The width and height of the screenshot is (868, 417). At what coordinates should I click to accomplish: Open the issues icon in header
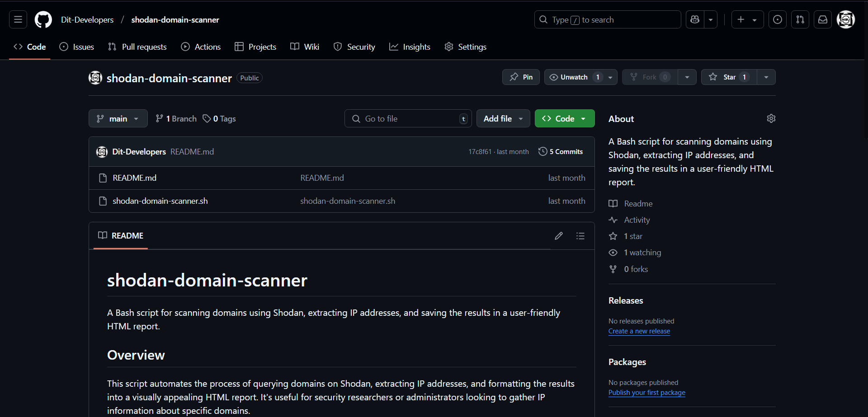click(x=777, y=19)
